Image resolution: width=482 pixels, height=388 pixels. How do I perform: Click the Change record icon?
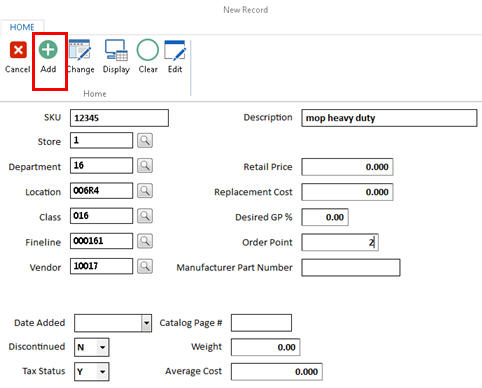pyautogui.click(x=80, y=50)
